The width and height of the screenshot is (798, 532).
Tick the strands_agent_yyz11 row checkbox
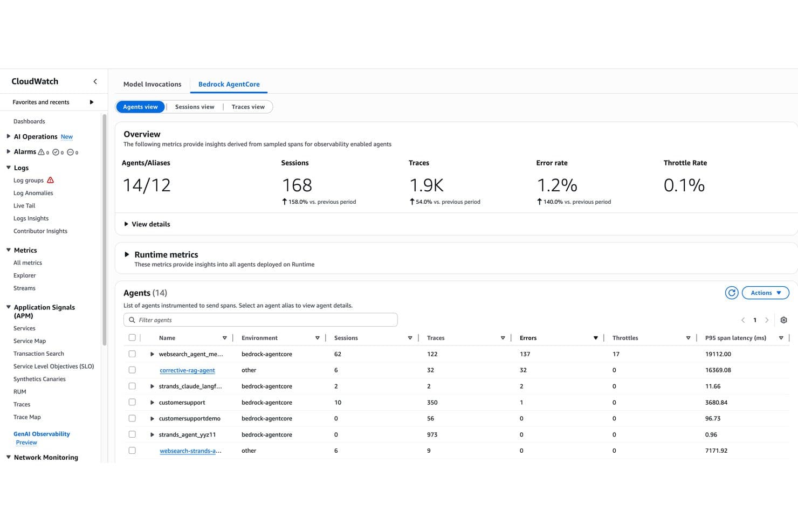[132, 434]
